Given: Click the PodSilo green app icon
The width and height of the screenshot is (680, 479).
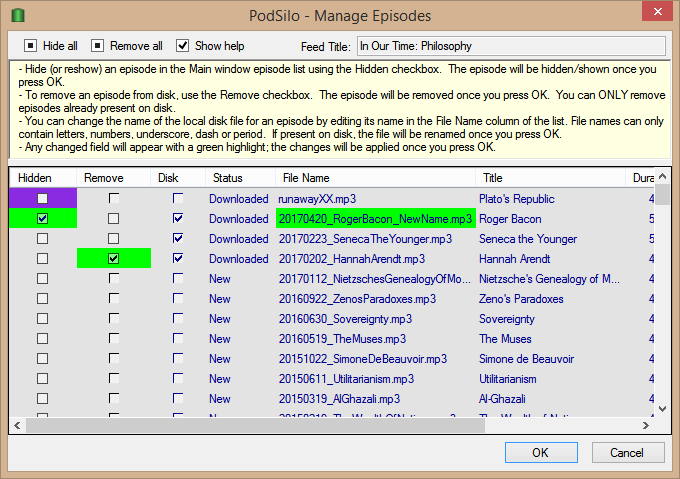Looking at the screenshot, I should pos(18,16).
